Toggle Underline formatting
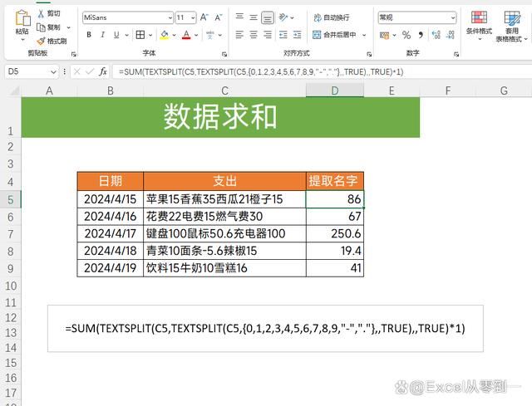 click(x=116, y=35)
